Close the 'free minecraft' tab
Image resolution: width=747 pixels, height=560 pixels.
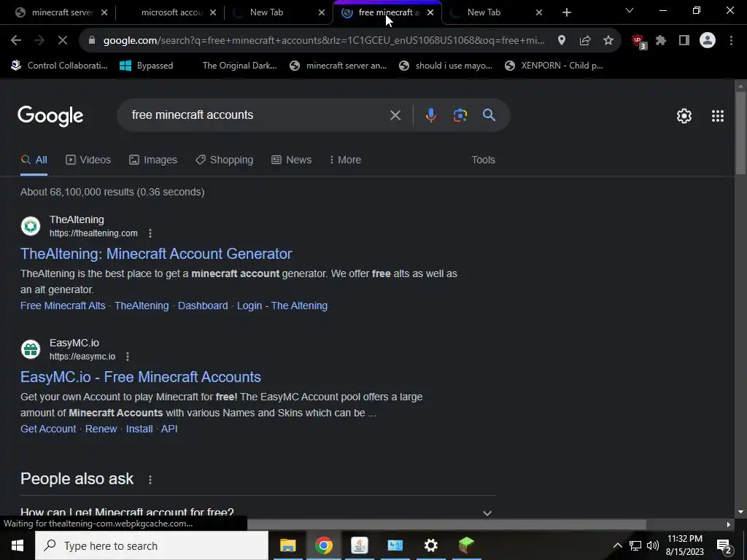(x=430, y=13)
